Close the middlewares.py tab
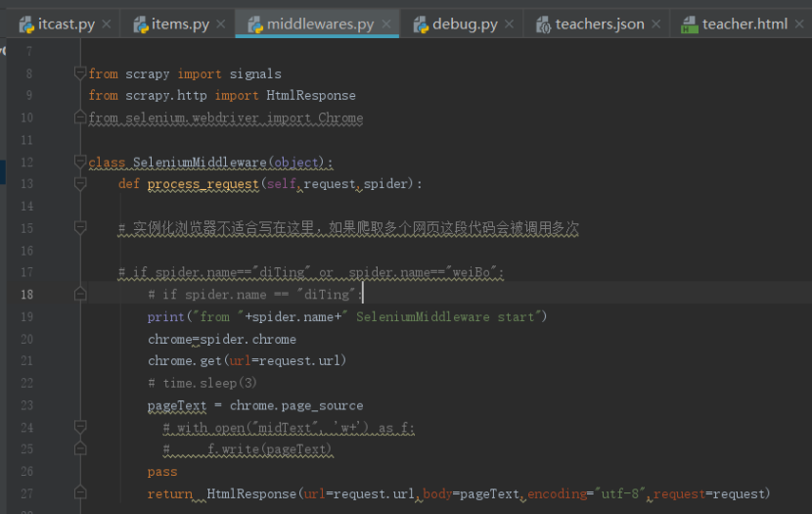The image size is (812, 514). 385,23
